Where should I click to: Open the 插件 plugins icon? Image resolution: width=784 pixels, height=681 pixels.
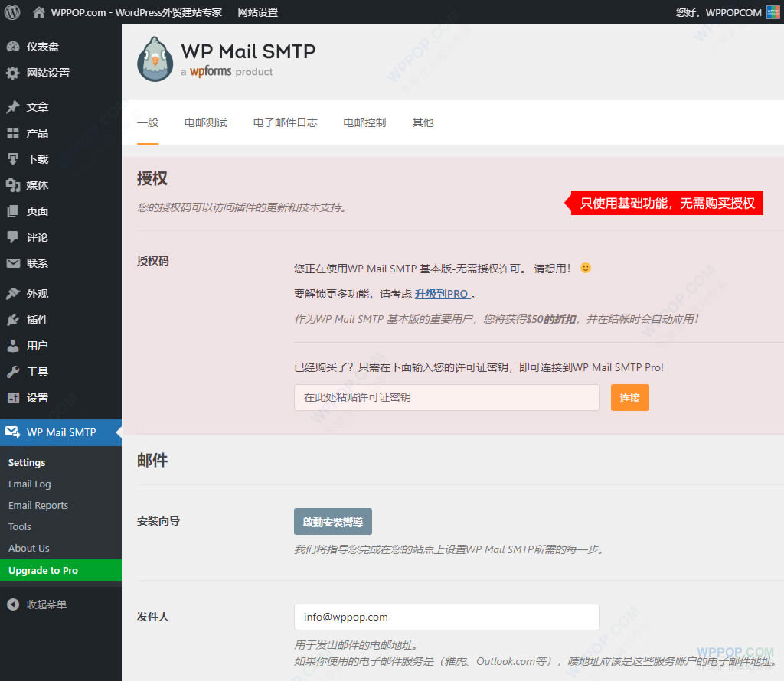point(13,320)
